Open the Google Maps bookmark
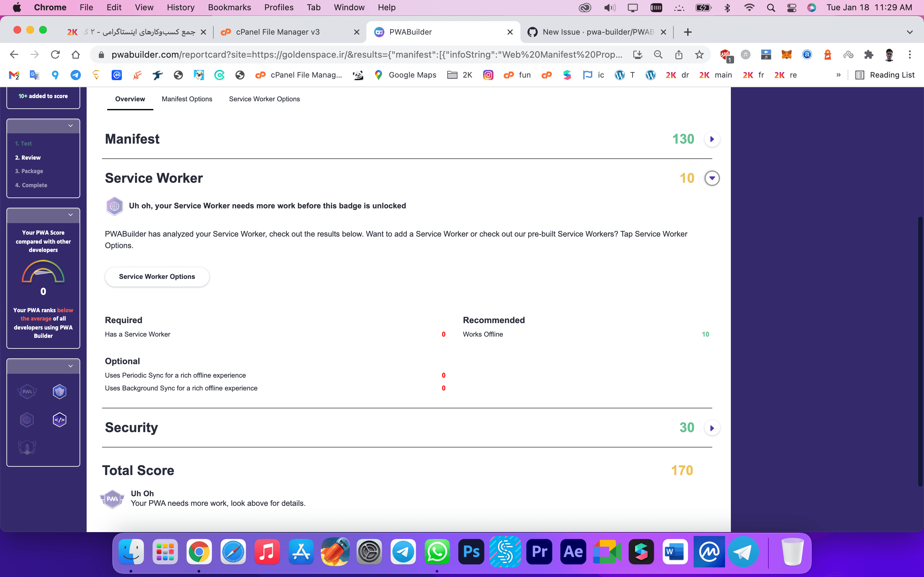 click(405, 75)
